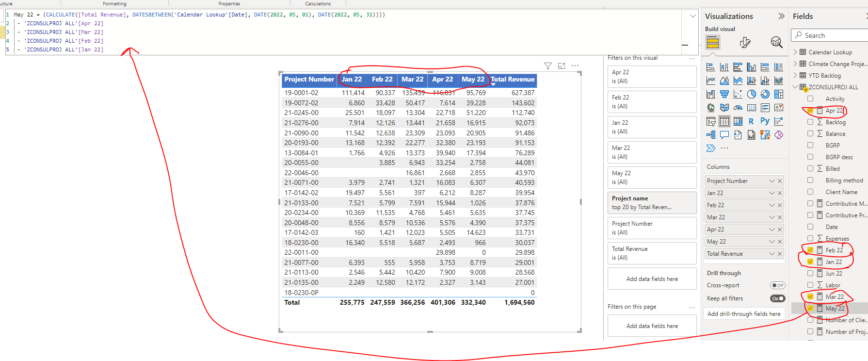Open the Total Revenue filter card

[x=652, y=253]
